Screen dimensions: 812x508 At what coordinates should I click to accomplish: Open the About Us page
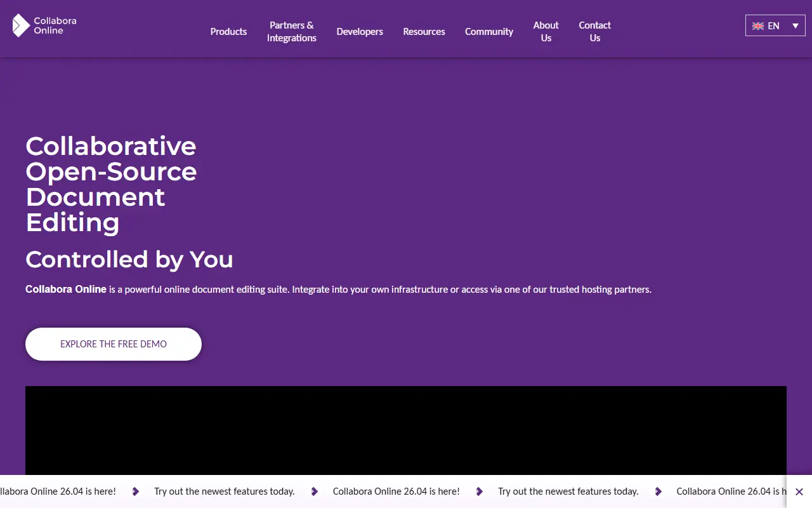click(x=546, y=32)
